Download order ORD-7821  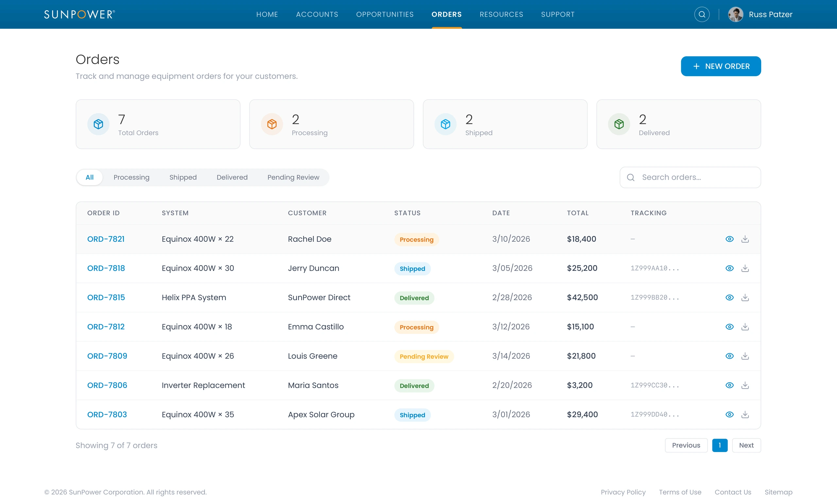point(745,239)
